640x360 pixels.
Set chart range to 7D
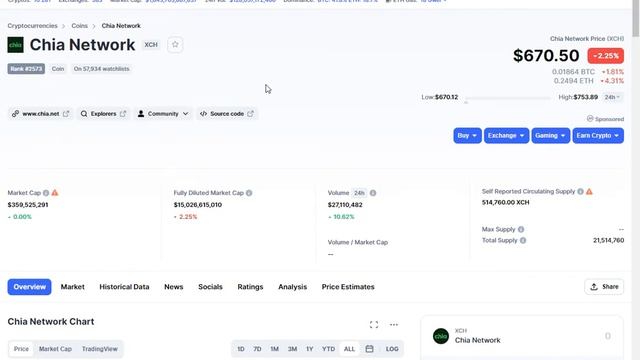(257, 349)
